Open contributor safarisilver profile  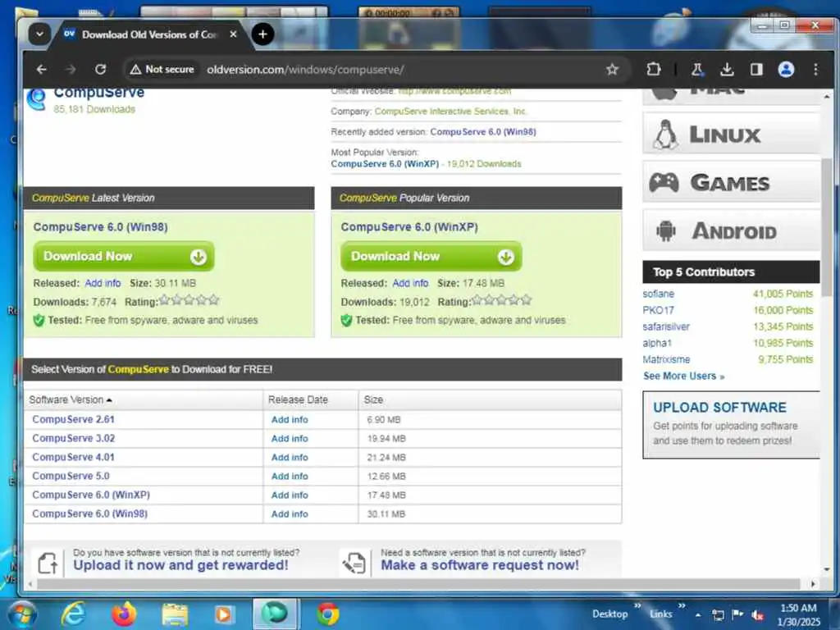click(666, 326)
